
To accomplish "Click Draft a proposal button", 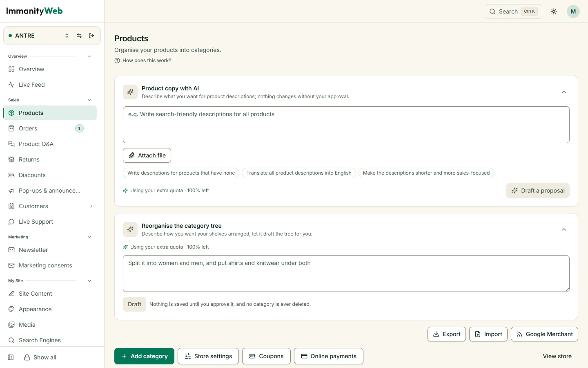I will coord(538,191).
